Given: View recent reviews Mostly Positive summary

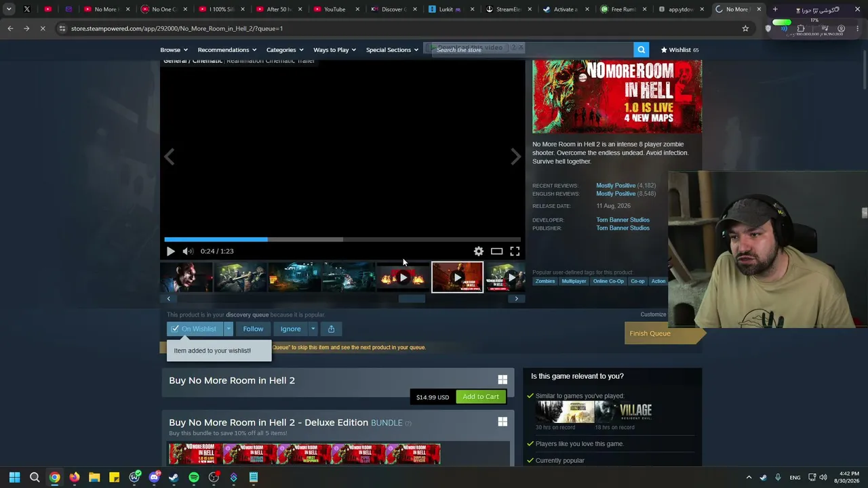Looking at the screenshot, I should coord(616,185).
